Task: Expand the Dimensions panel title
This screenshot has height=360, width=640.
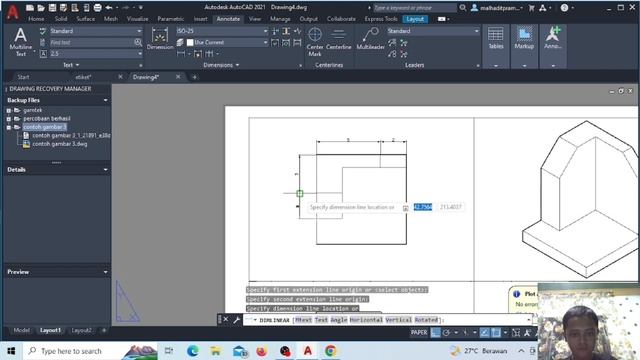Action: pos(221,65)
